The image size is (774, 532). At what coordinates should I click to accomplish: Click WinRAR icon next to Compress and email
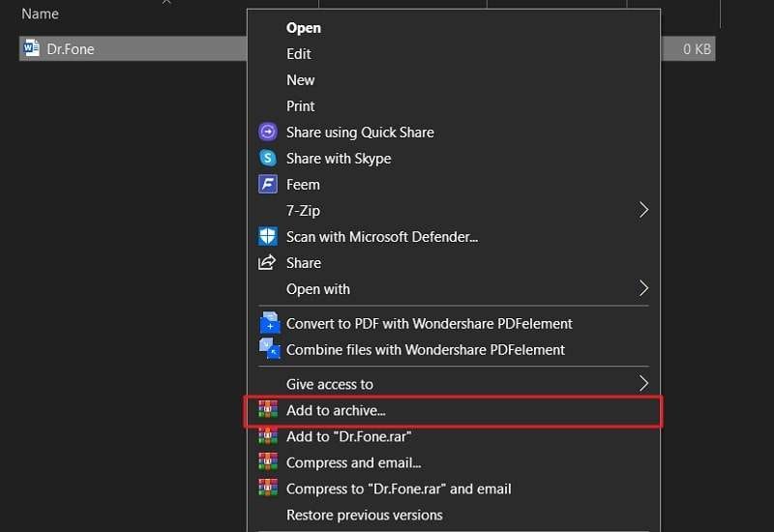(x=268, y=463)
